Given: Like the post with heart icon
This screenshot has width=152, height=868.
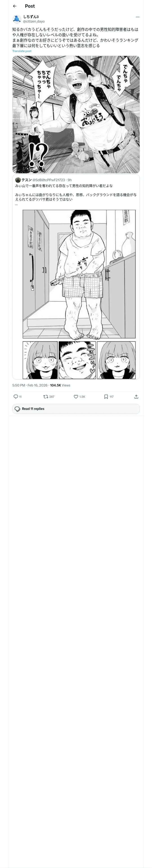Looking at the screenshot, I should point(76,397).
